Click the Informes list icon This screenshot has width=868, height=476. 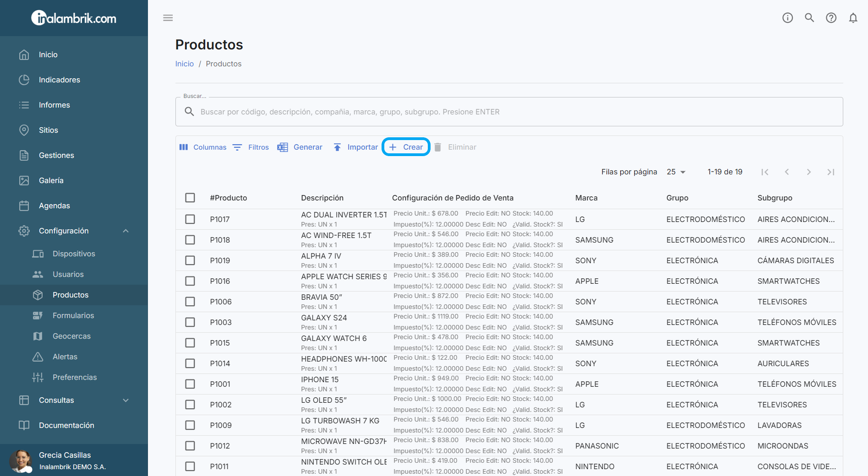[24, 105]
